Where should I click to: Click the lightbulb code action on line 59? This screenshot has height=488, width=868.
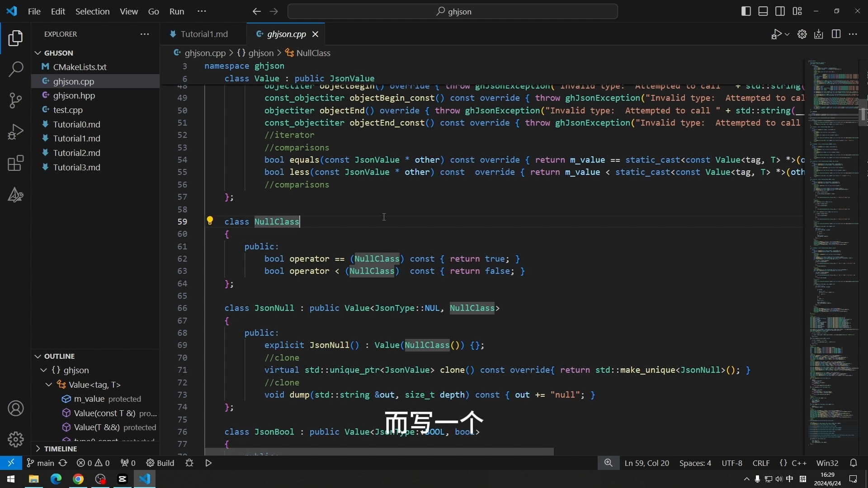(x=210, y=221)
